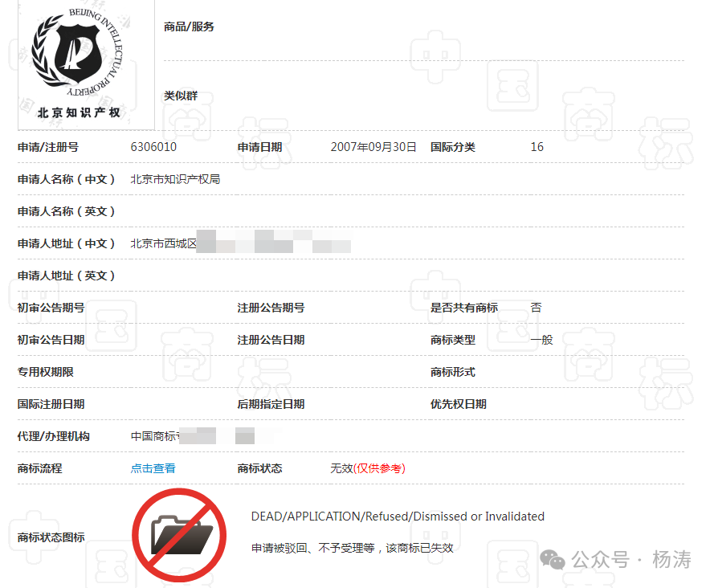Click the 国际注册日期 label
The width and height of the screenshot is (714, 588).
tap(51, 404)
